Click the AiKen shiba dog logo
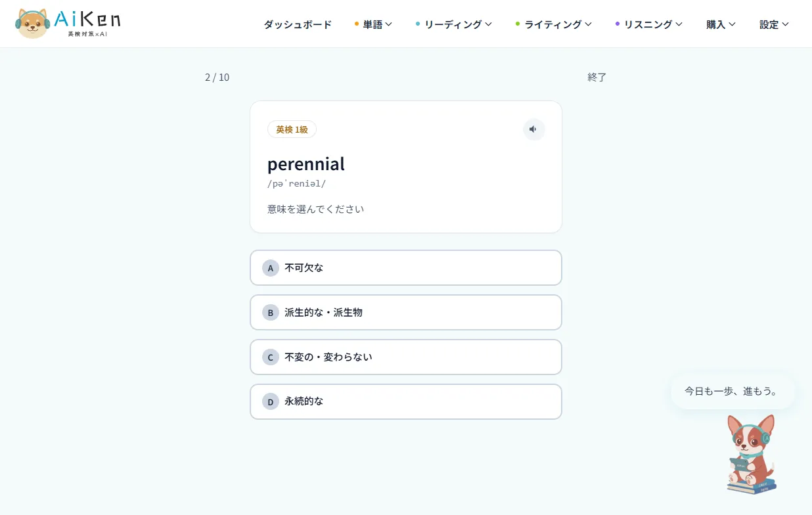Image resolution: width=812 pixels, height=515 pixels. click(x=68, y=24)
